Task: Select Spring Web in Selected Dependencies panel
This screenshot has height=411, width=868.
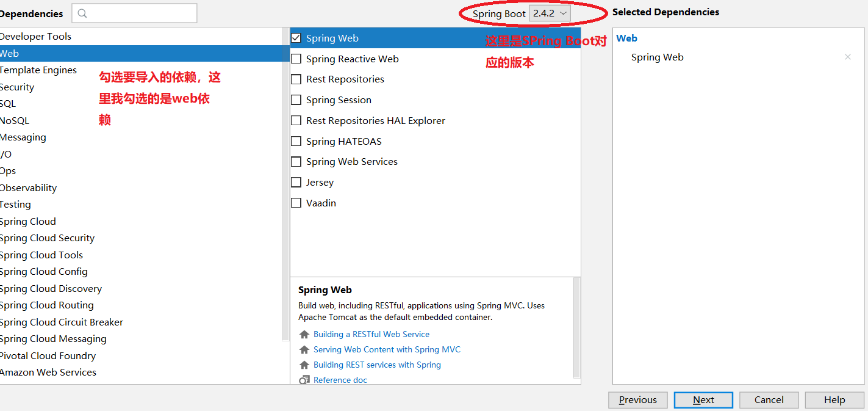Action: pos(658,57)
